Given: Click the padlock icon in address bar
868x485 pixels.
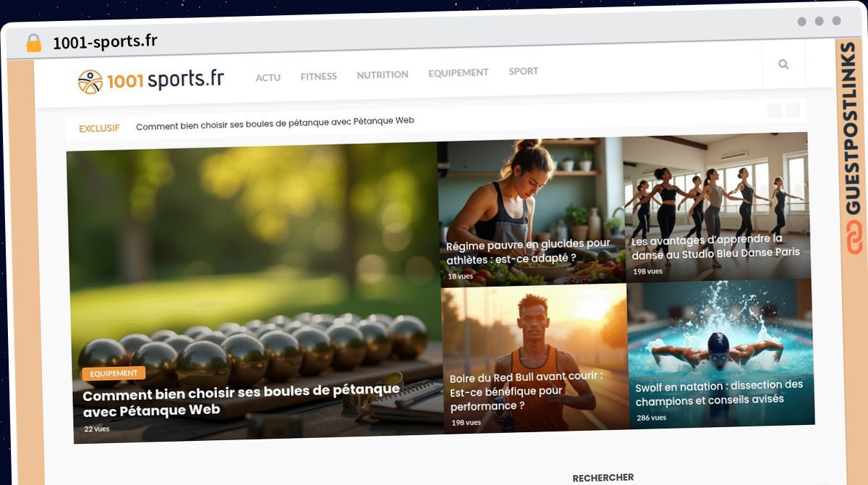Looking at the screenshot, I should 34,43.
